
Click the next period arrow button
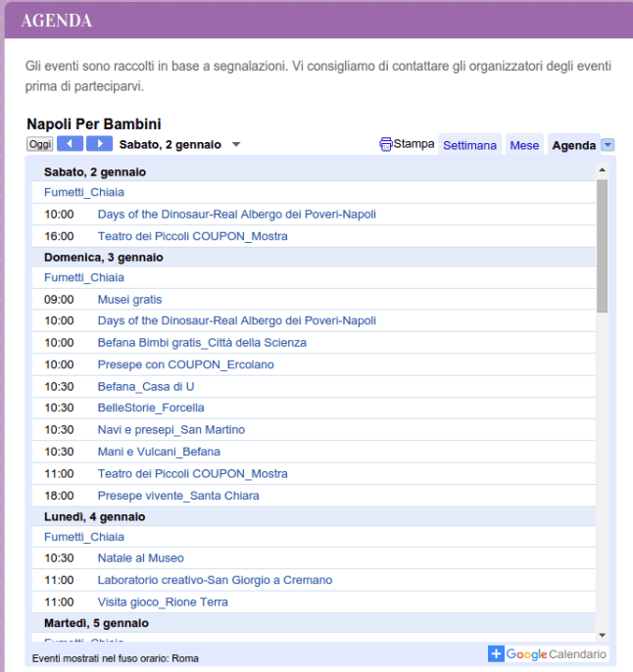pyautogui.click(x=99, y=144)
